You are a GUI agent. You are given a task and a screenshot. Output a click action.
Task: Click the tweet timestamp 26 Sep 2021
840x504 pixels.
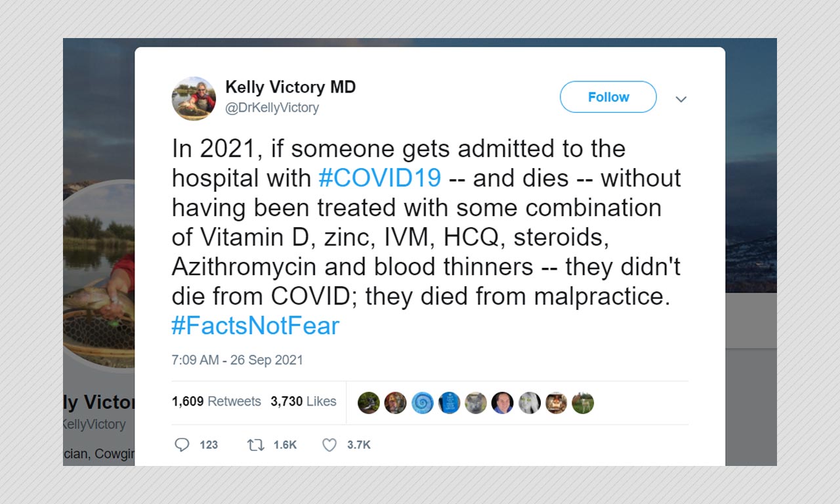pos(238,360)
